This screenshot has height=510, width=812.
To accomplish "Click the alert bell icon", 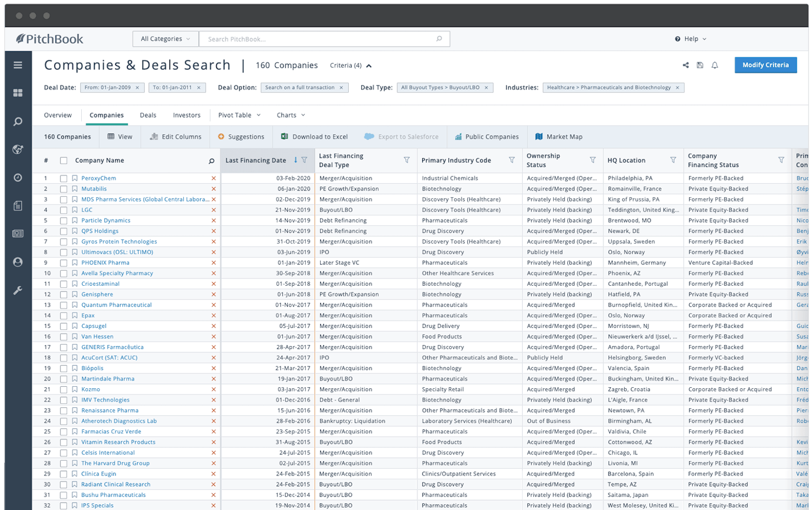I will [x=715, y=65].
